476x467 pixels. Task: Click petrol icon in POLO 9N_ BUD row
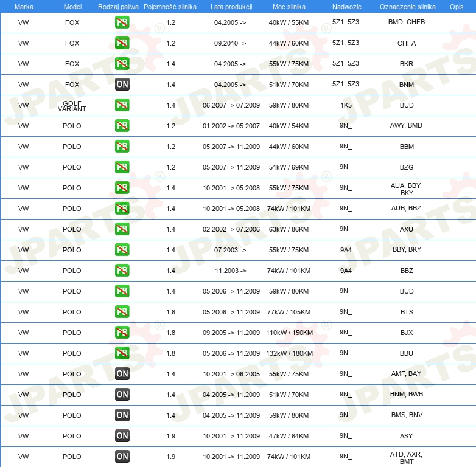tap(122, 291)
